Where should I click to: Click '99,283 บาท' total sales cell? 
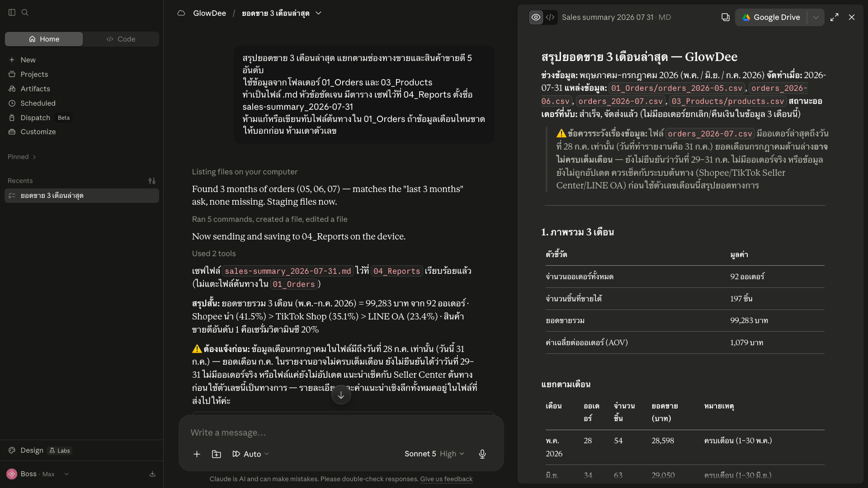click(x=749, y=320)
